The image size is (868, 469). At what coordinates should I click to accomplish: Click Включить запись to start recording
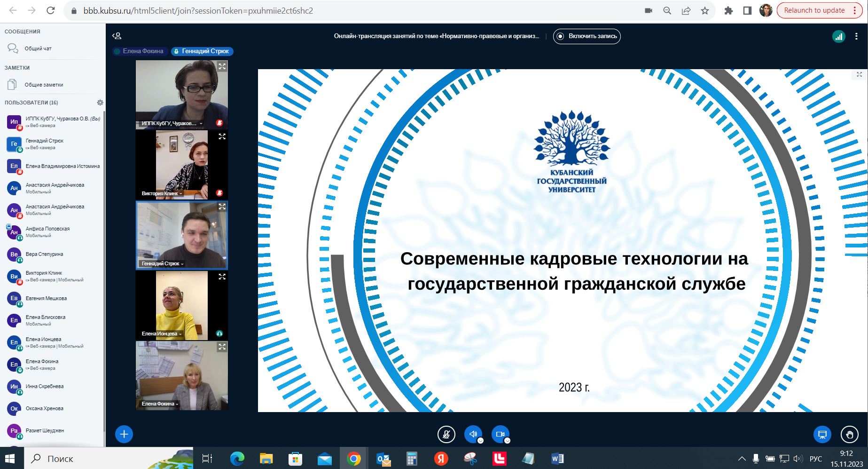[587, 36]
